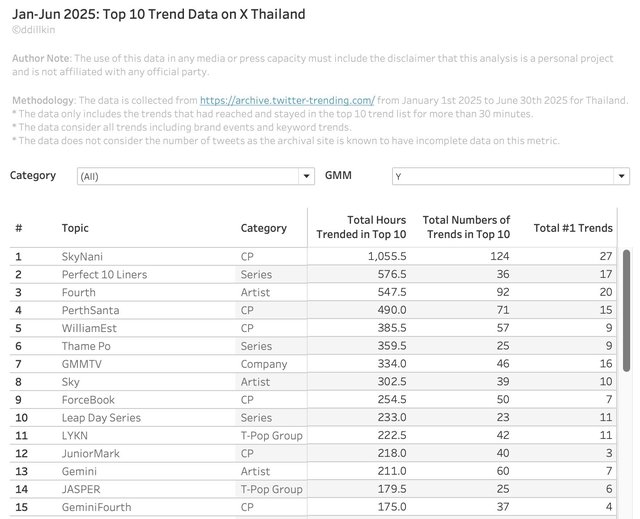Image resolution: width=640 pixels, height=519 pixels.
Task: Click the Total #1 Trends column header
Action: click(x=573, y=228)
